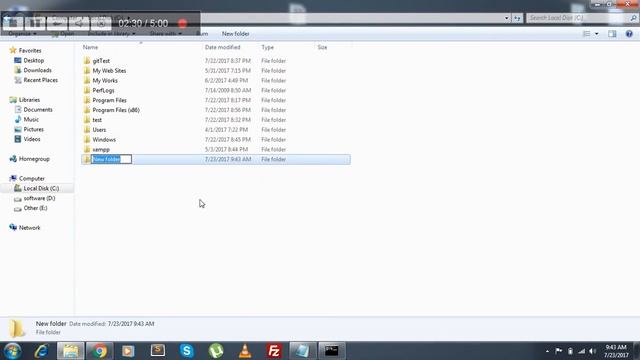Select the Libraries node

click(29, 100)
